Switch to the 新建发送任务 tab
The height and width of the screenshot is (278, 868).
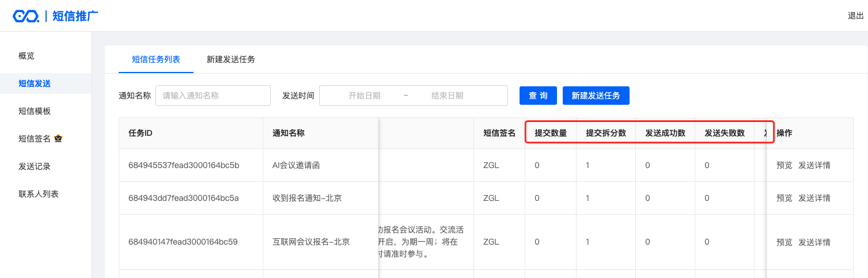[x=230, y=59]
